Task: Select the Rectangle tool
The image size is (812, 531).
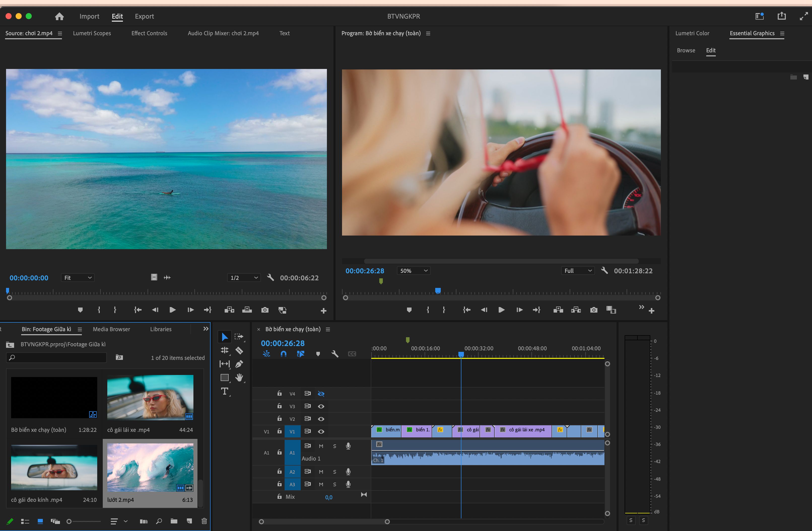Action: click(224, 378)
